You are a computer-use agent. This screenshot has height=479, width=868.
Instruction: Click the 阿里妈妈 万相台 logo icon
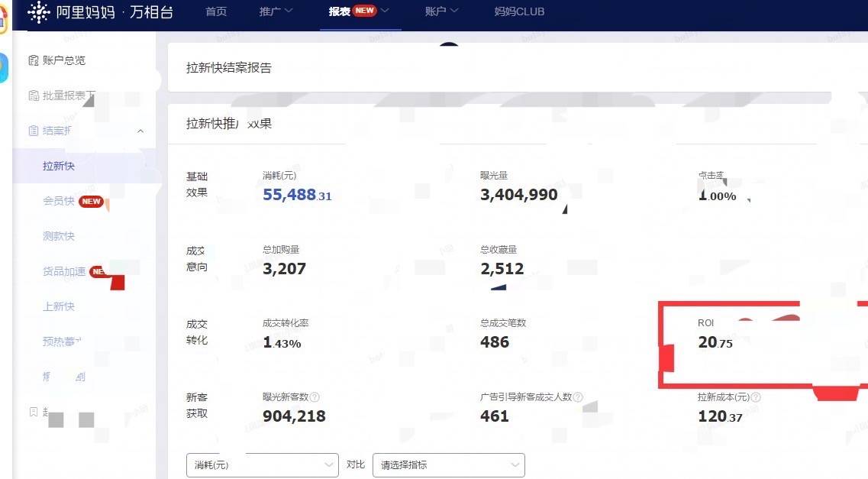coord(38,12)
